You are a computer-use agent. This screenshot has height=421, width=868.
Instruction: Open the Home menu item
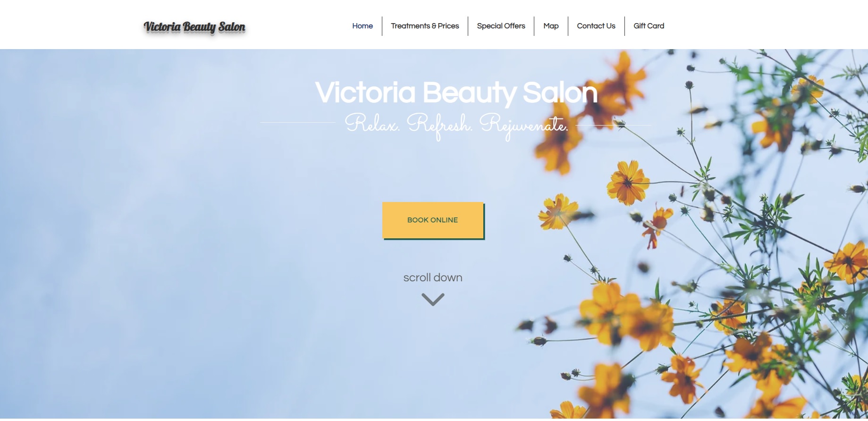coord(362,26)
